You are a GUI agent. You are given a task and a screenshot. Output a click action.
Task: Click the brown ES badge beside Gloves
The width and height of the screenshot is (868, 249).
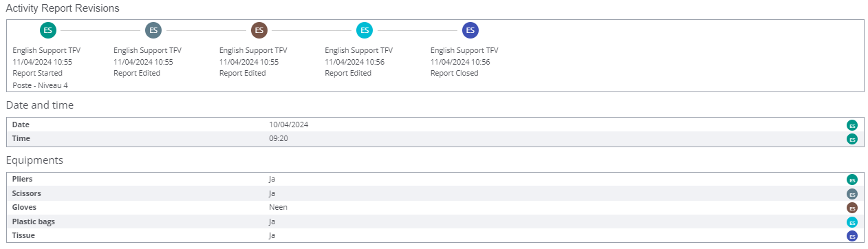click(852, 208)
